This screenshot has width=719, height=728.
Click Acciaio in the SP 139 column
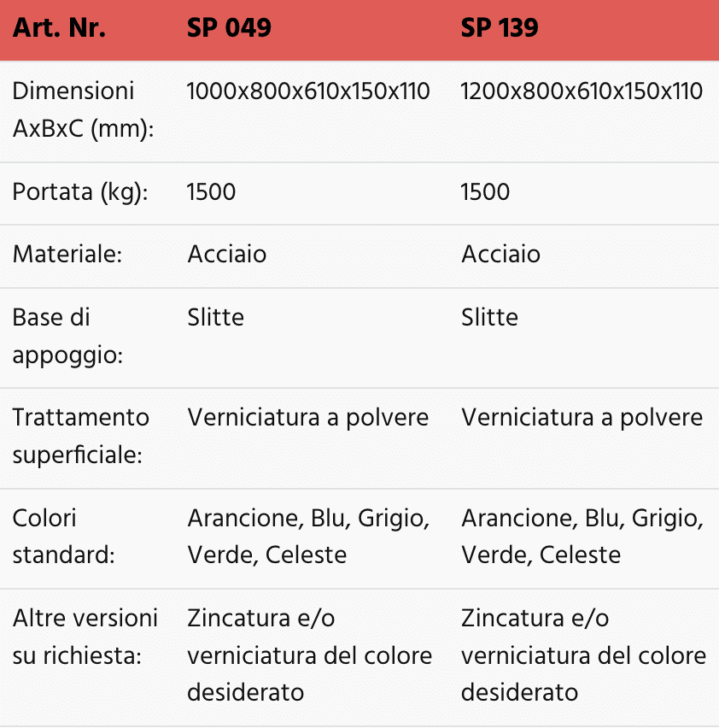[501, 255]
